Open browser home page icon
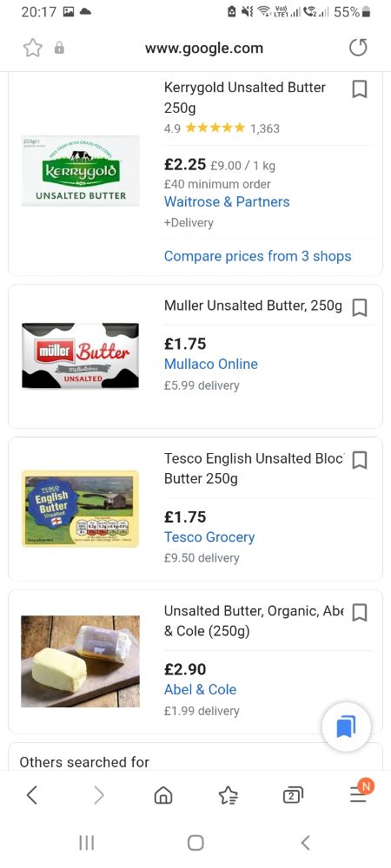The height and width of the screenshot is (868, 391). tap(162, 795)
